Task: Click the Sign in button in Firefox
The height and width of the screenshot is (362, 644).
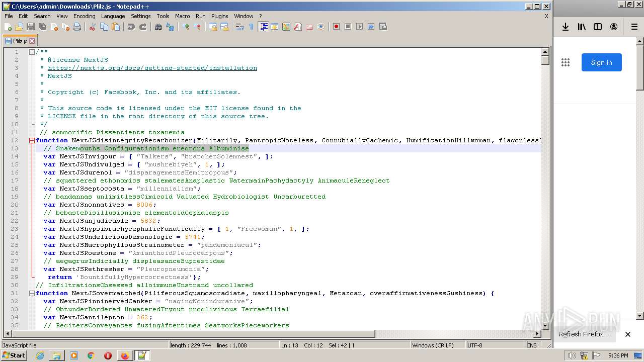Action: coord(601,62)
